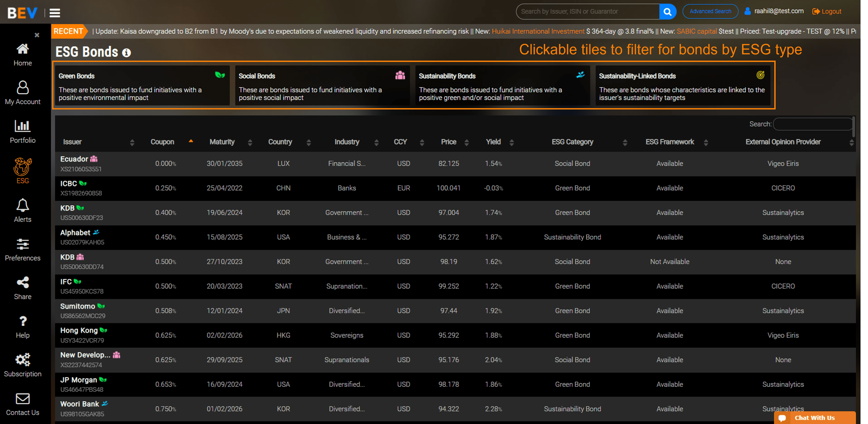This screenshot has width=868, height=424.
Task: Open My Account from sidebar
Action: pos(23,88)
